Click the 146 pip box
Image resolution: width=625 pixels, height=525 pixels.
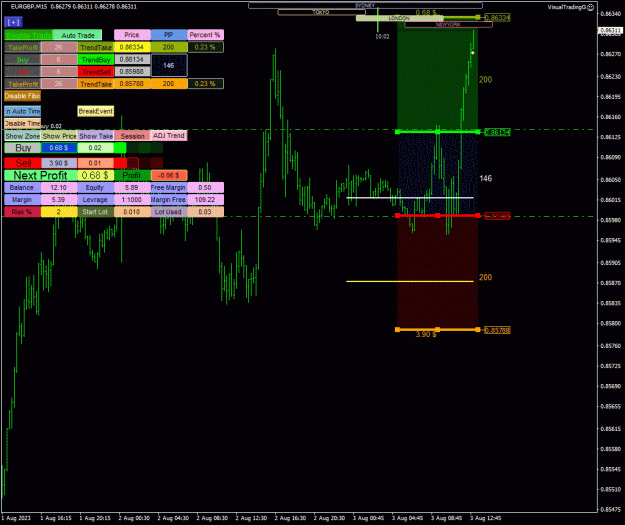169,65
